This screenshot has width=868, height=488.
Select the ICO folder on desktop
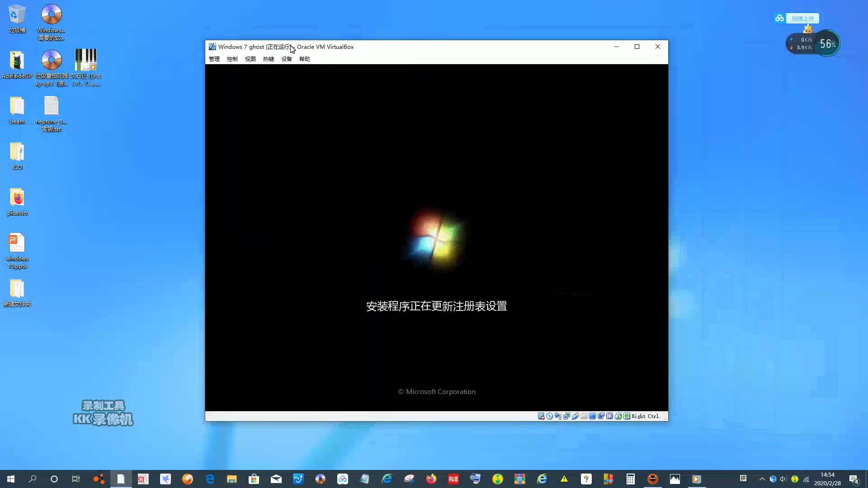pyautogui.click(x=17, y=155)
